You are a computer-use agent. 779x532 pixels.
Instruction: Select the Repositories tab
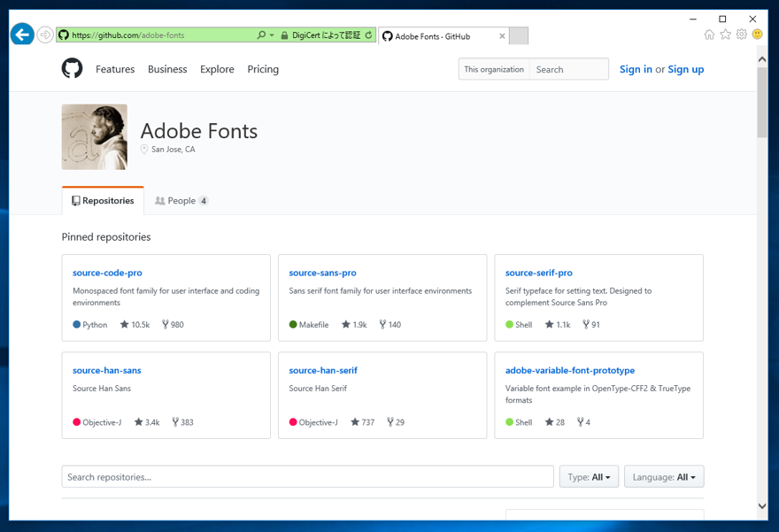click(103, 201)
